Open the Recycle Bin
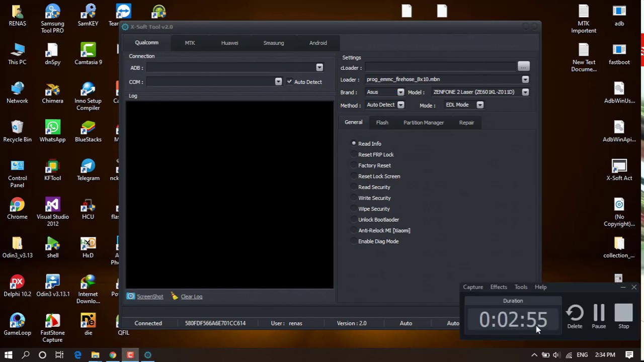Image resolution: width=644 pixels, height=362 pixels. click(17, 131)
